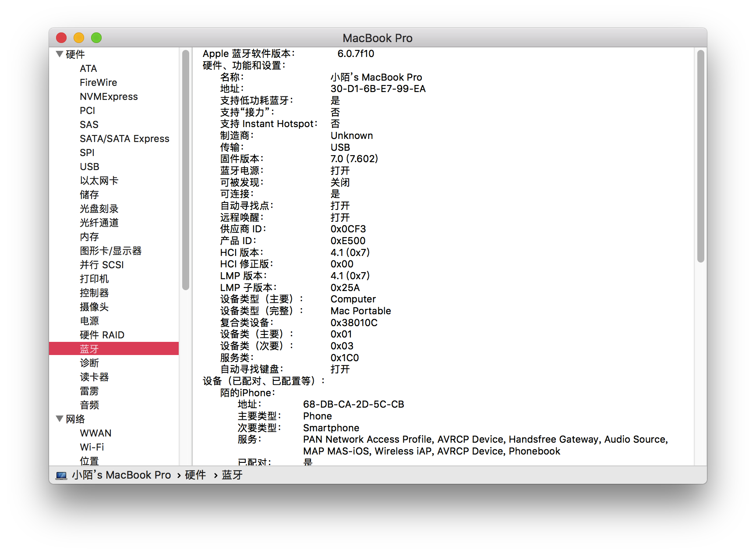Viewport: 756px width, 554px height.
Task: Click the 供应商 ID value 0x0CF3
Action: (x=348, y=229)
